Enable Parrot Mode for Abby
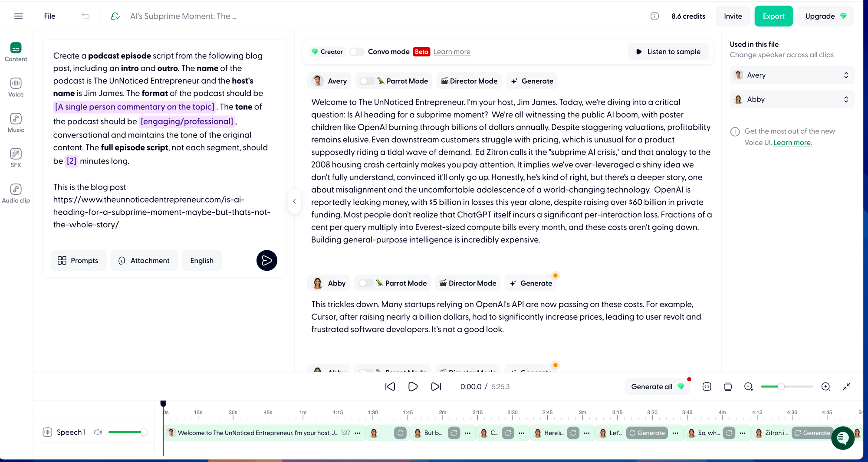The image size is (868, 462). point(366,283)
